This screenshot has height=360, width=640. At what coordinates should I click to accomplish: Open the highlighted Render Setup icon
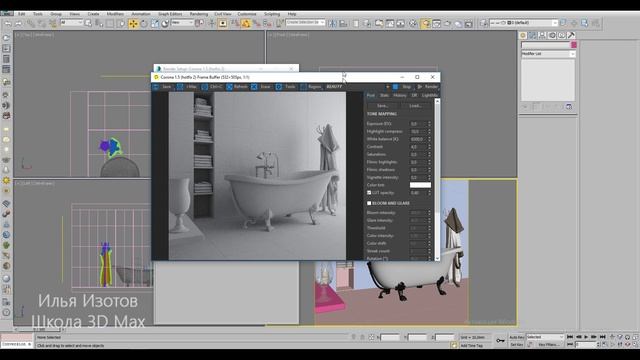[426, 23]
